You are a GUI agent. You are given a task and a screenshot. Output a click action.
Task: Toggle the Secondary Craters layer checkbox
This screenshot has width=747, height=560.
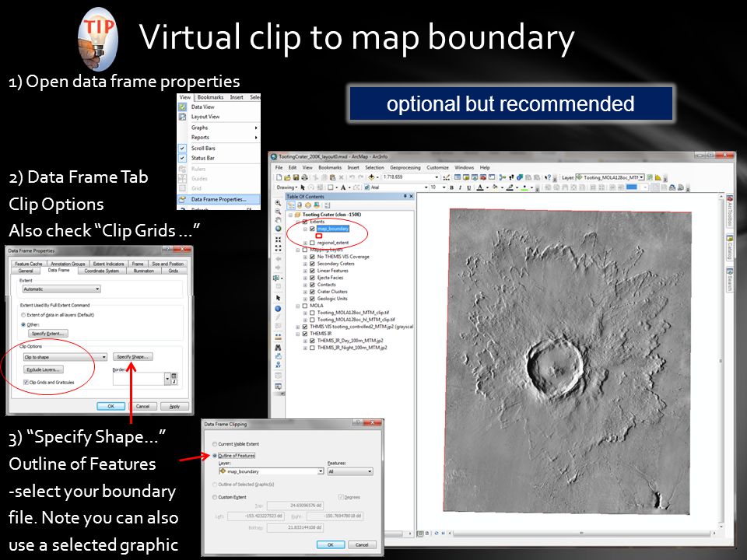312,264
